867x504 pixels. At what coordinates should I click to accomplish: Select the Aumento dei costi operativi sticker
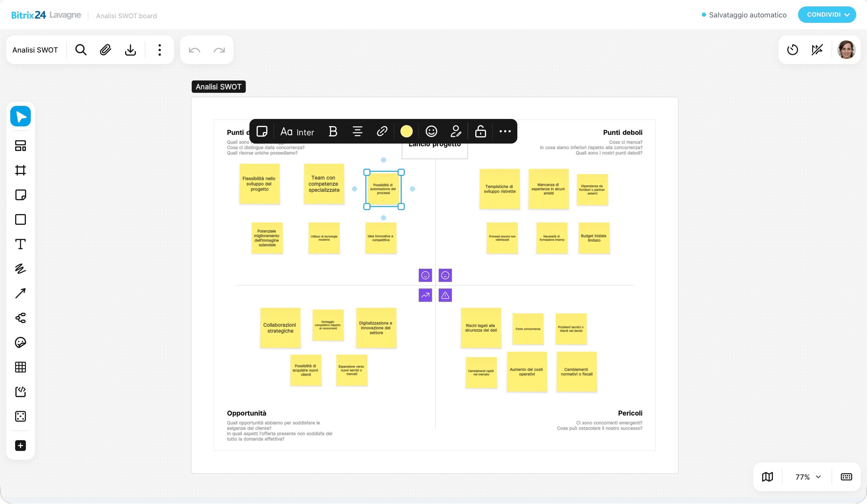pos(527,371)
